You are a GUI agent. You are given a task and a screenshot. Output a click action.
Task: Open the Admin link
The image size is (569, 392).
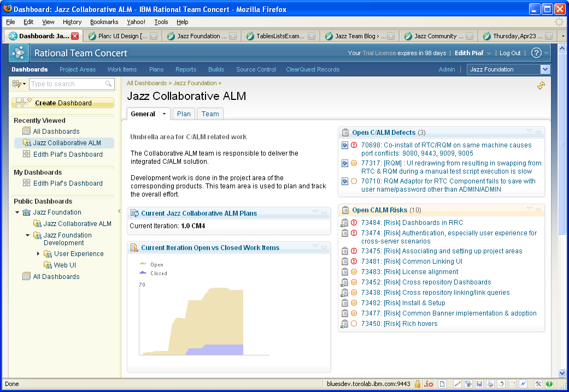point(447,69)
